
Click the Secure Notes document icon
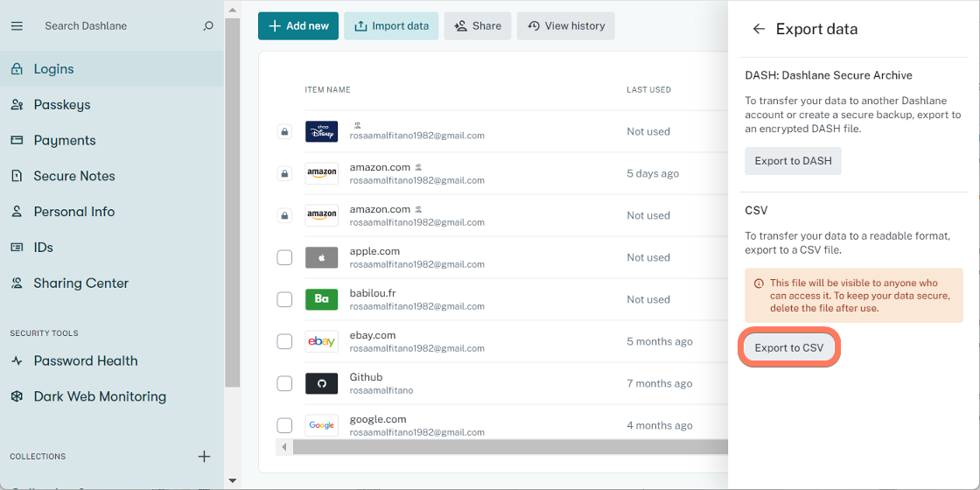(17, 176)
